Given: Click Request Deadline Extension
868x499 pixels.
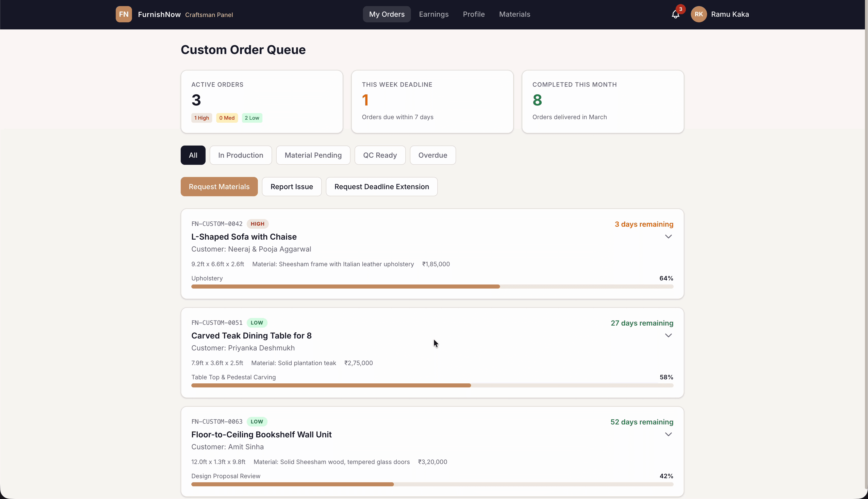Looking at the screenshot, I should click(382, 186).
